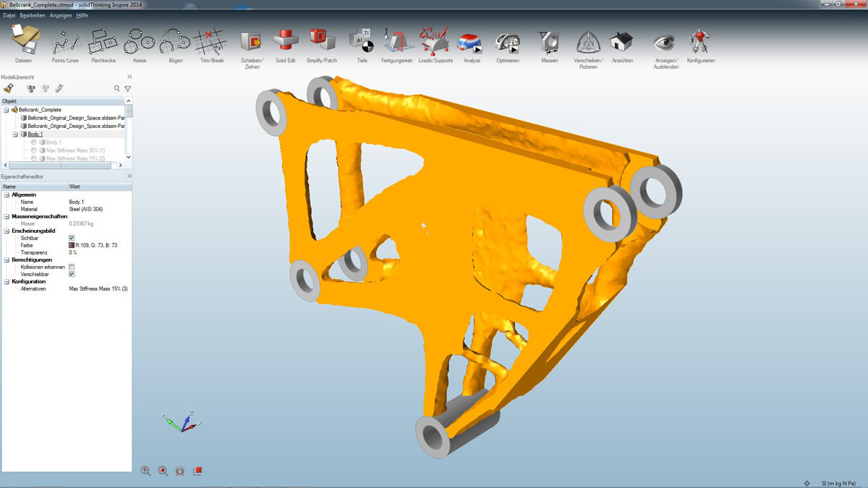Viewport: 868px width, 488px height.
Task: Click the Farbe color swatch
Action: click(72, 245)
